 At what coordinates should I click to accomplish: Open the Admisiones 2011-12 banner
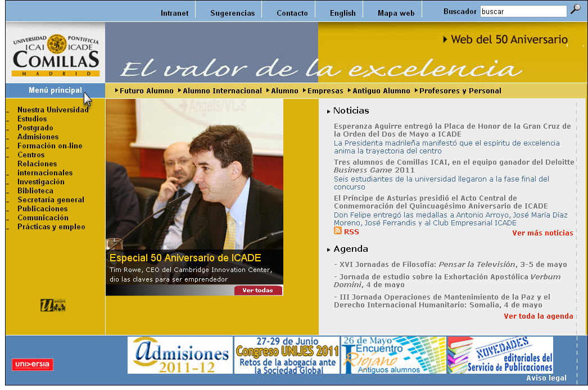click(180, 355)
